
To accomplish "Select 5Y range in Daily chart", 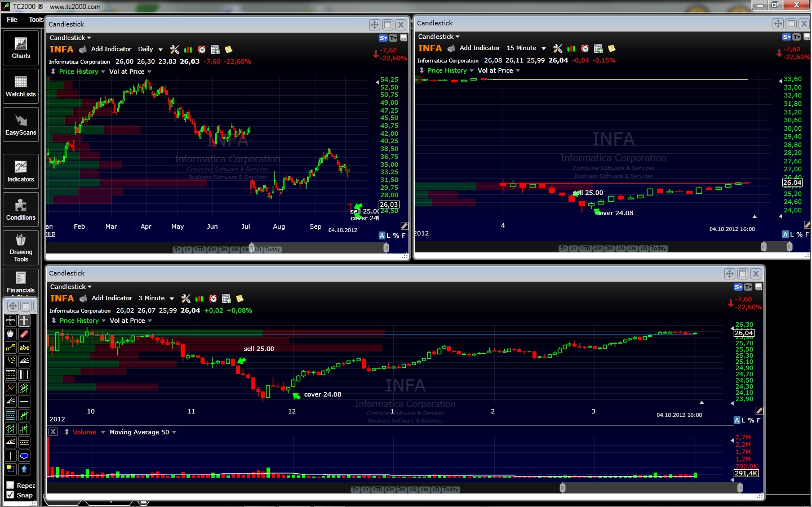I will pos(177,250).
